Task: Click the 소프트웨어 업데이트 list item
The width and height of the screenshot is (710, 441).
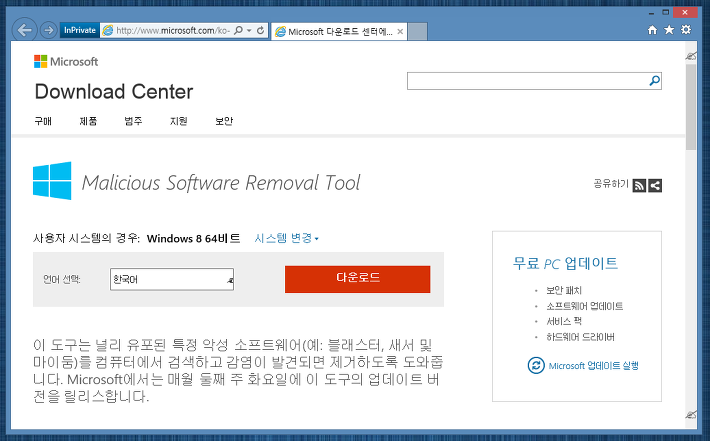Action: (x=585, y=306)
